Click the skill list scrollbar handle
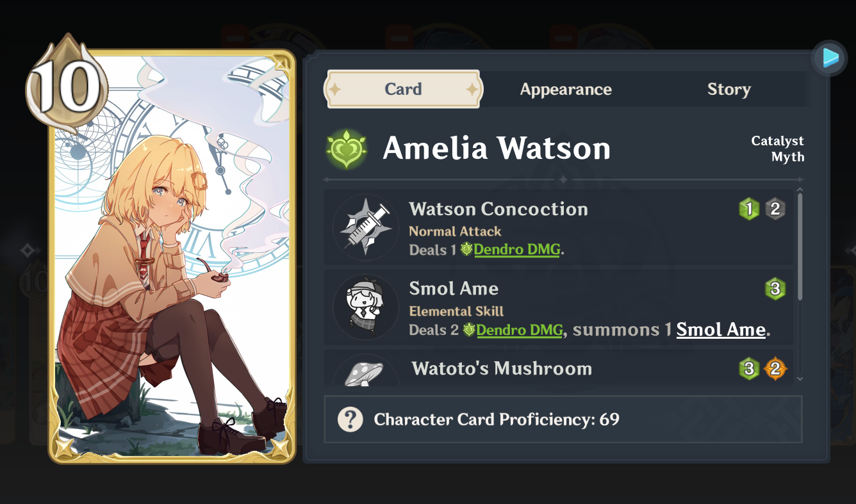856x504 pixels. click(799, 247)
